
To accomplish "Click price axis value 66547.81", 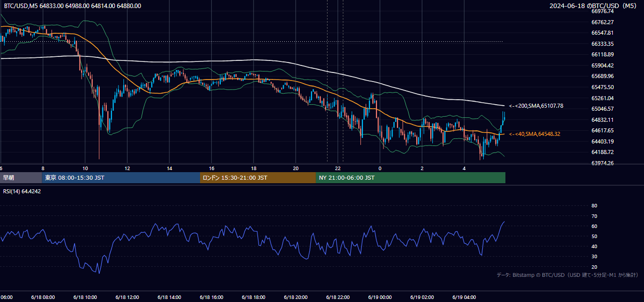I will pos(603,33).
